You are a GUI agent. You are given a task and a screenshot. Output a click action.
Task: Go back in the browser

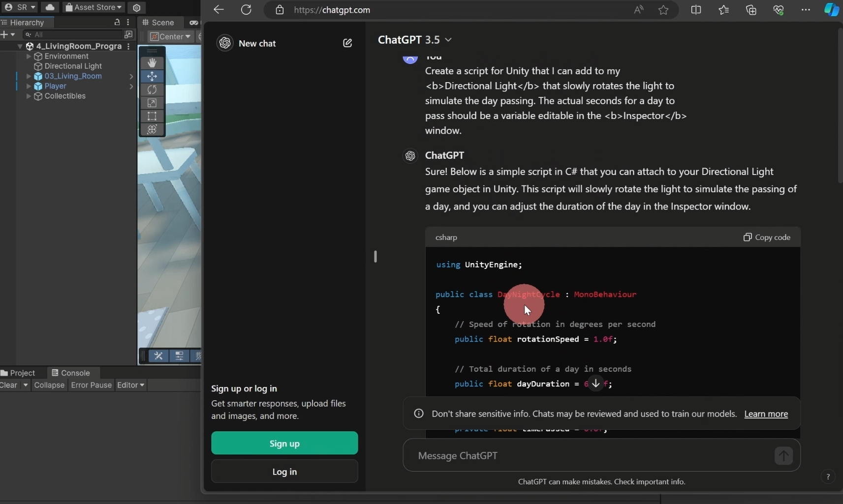219,10
